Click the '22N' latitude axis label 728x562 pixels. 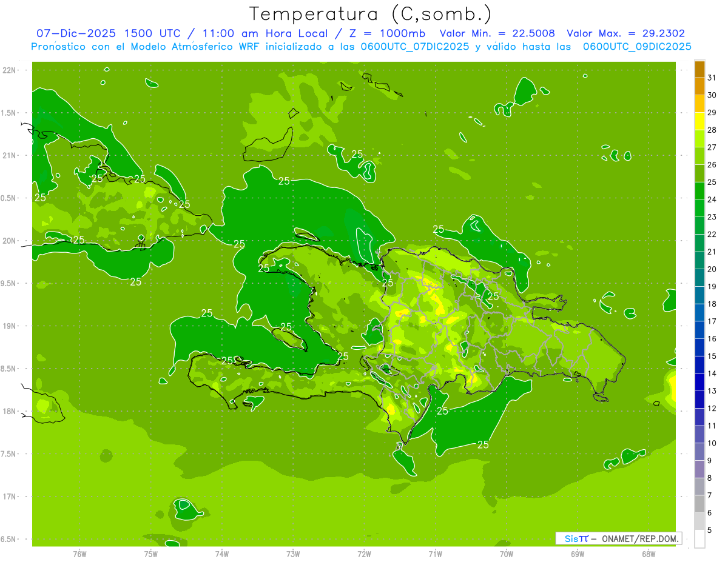(x=9, y=70)
